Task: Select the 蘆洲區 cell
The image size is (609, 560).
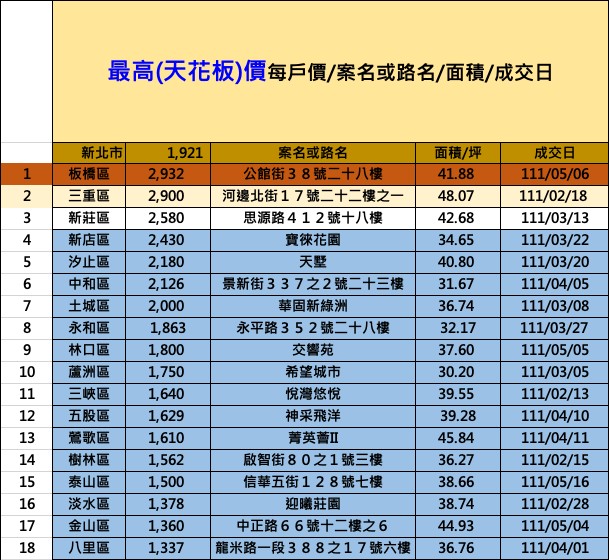Action: (89, 372)
